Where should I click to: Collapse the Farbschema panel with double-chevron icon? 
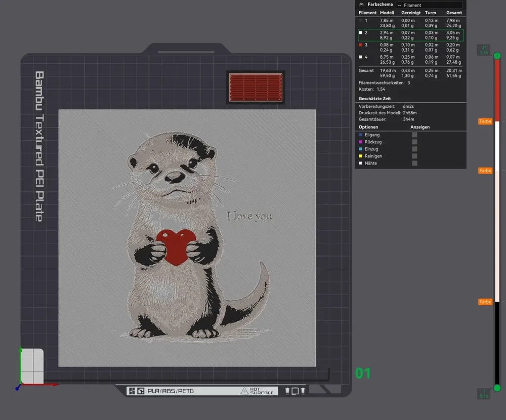[361, 5]
